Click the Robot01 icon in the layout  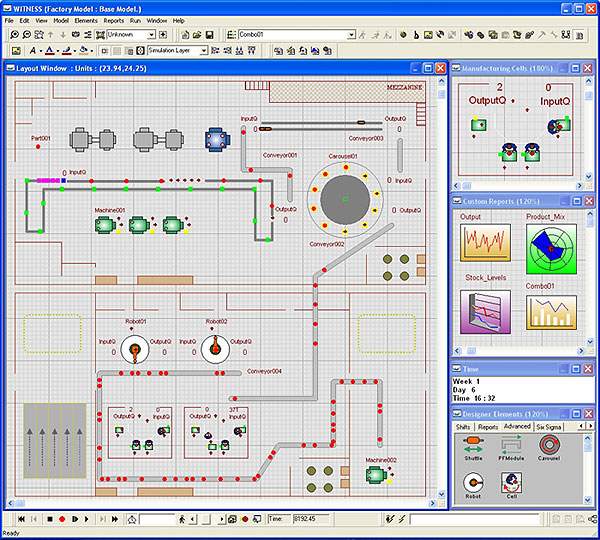(x=135, y=349)
